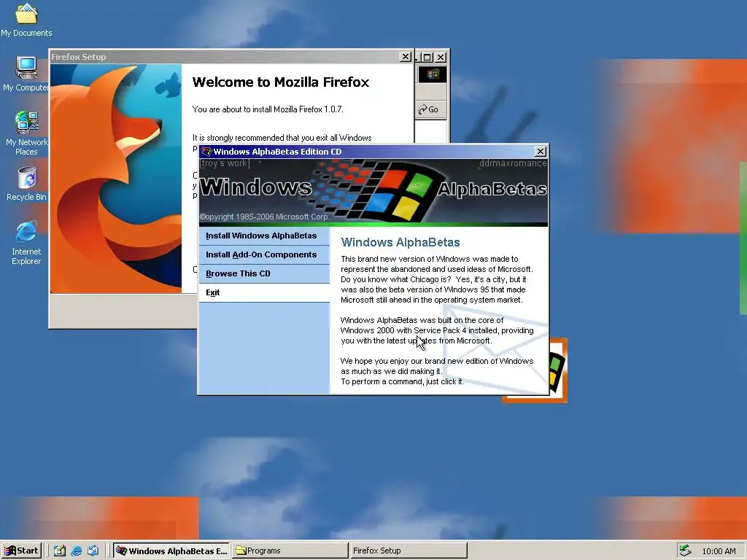Image resolution: width=747 pixels, height=560 pixels.
Task: Switch to Programs taskbar button
Action: coord(290,551)
